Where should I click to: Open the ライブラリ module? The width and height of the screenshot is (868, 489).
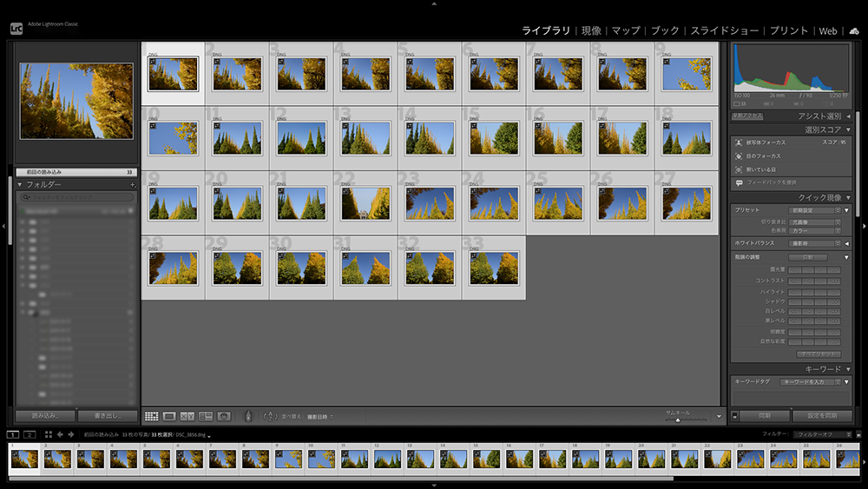tap(546, 31)
